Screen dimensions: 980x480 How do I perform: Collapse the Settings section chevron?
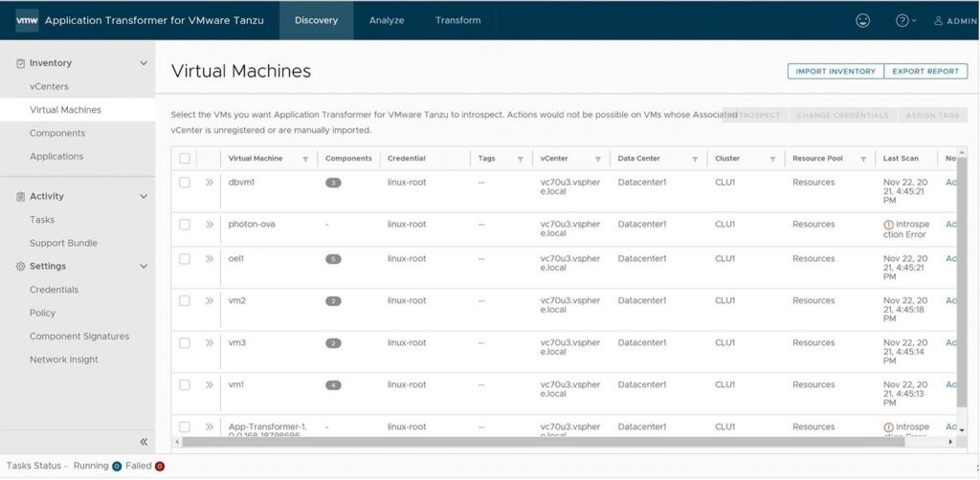[144, 266]
